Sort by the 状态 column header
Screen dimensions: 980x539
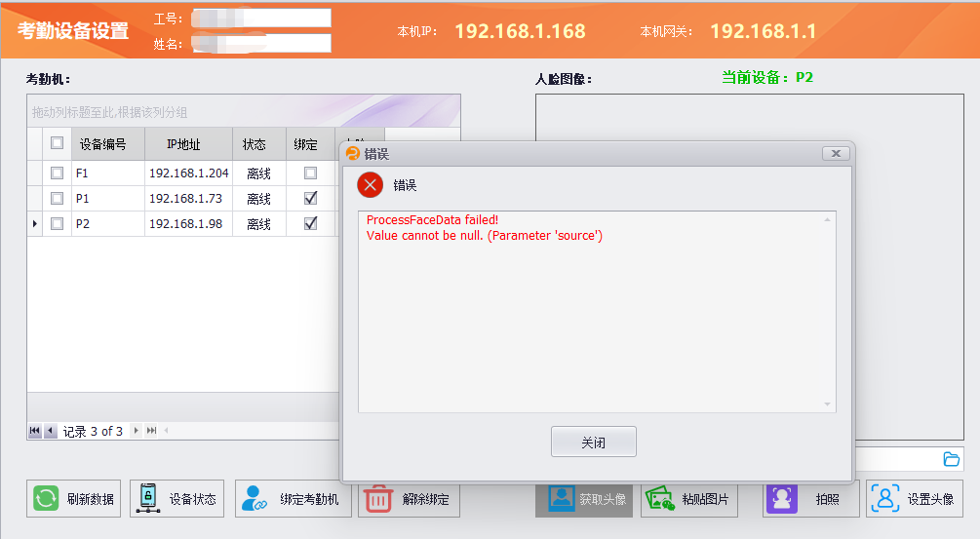pyautogui.click(x=258, y=144)
